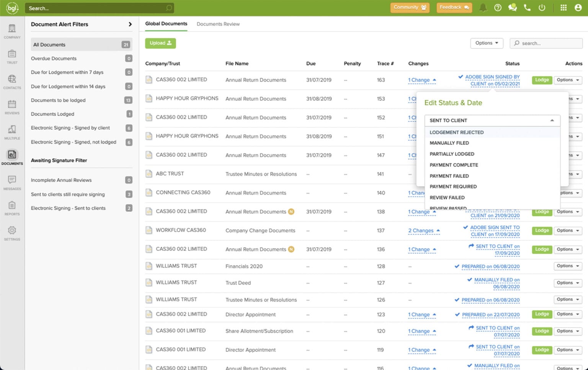The width and height of the screenshot is (588, 370).
Task: Click the notifications bell icon
Action: pyautogui.click(x=483, y=8)
